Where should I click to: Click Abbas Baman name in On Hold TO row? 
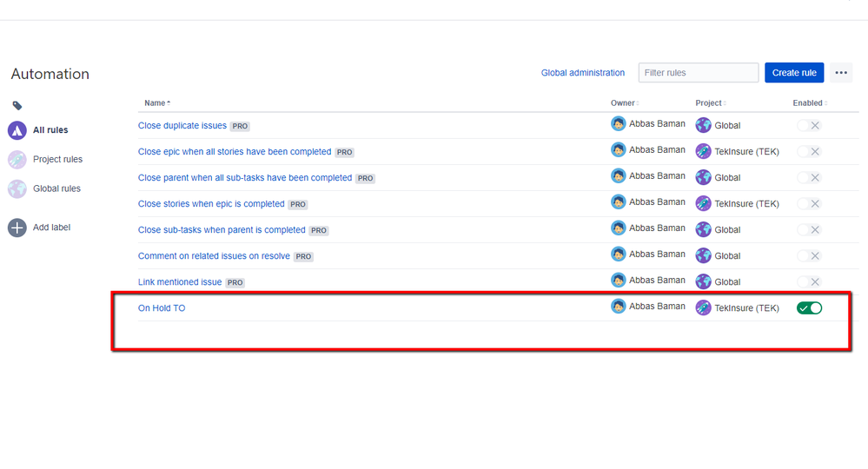(x=657, y=307)
